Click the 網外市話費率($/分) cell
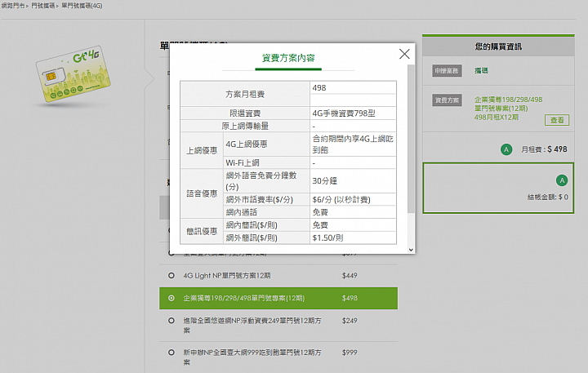Screen dimensions: 588x373 point(266,199)
